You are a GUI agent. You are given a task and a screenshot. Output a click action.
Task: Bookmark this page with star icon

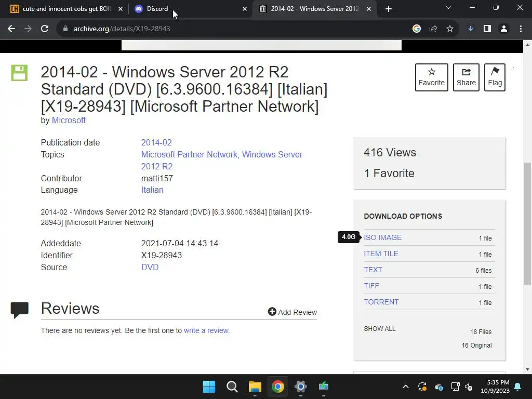[450, 29]
